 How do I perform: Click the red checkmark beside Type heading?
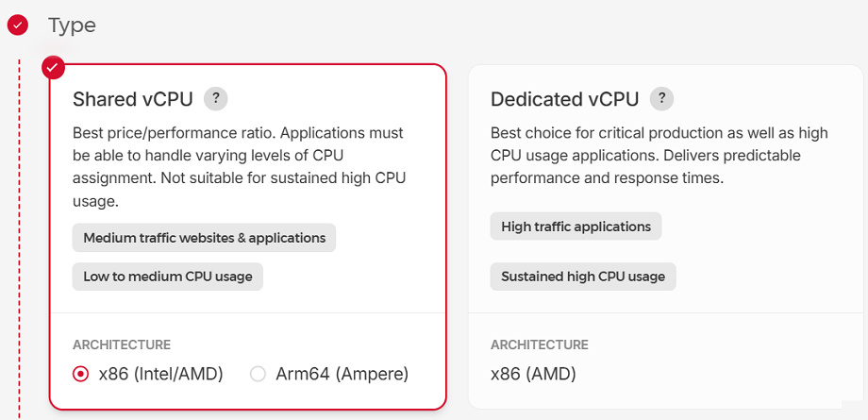(x=17, y=25)
